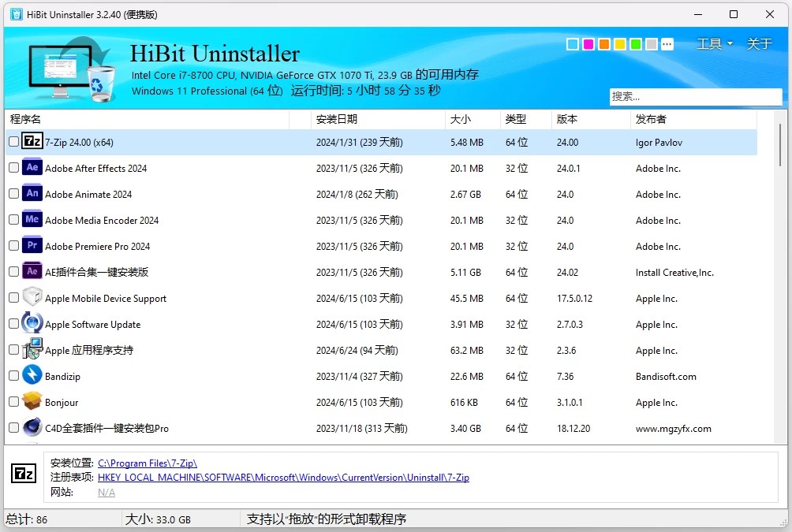Screen dimensions: 792x532
Task: Tick the Apple Mobile Device Support checkbox
Action: click(13, 298)
